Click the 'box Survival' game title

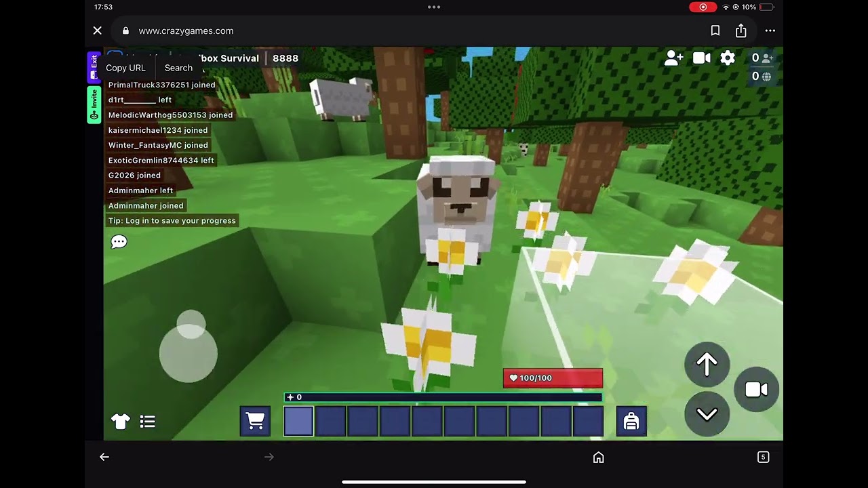229,58
